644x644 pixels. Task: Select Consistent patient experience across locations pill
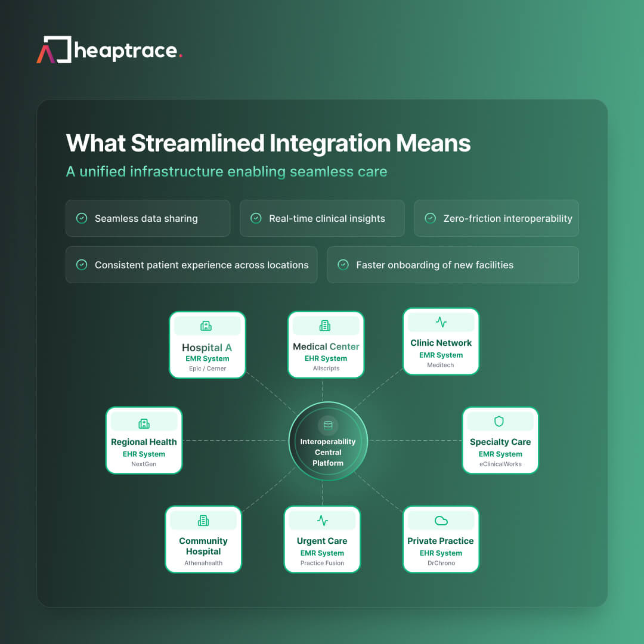(x=191, y=265)
